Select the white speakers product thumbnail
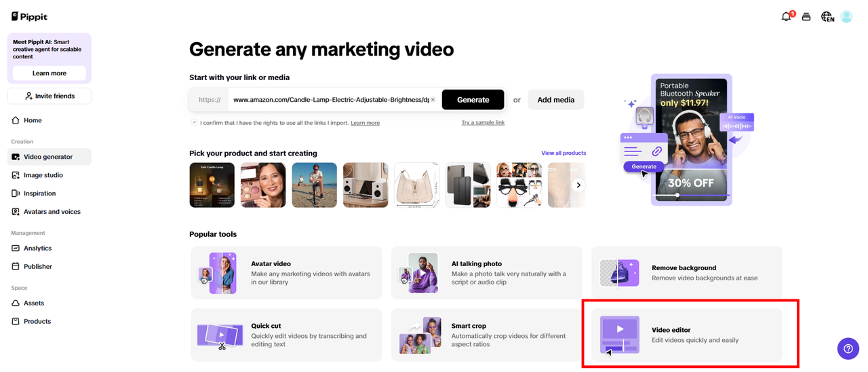Viewport: 868px width, 372px height. tap(366, 185)
